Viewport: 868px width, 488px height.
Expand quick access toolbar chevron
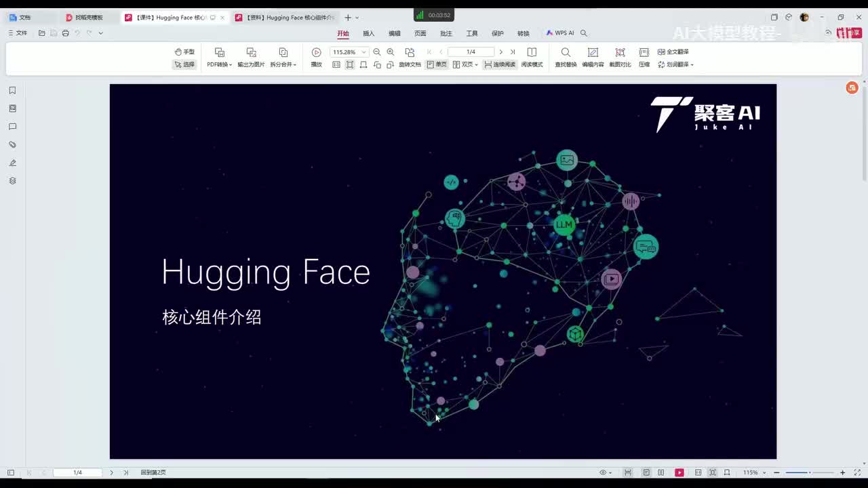[x=101, y=33]
